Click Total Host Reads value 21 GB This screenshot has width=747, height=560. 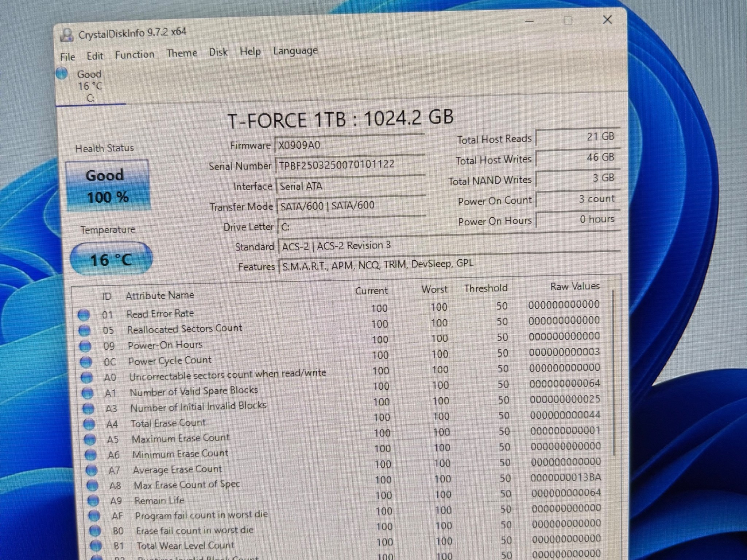(578, 137)
